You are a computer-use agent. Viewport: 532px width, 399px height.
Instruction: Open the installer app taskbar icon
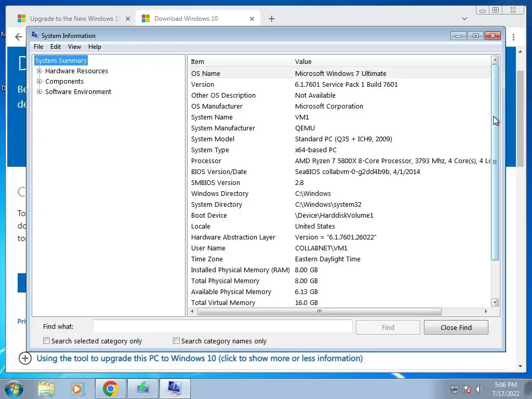[143, 389]
